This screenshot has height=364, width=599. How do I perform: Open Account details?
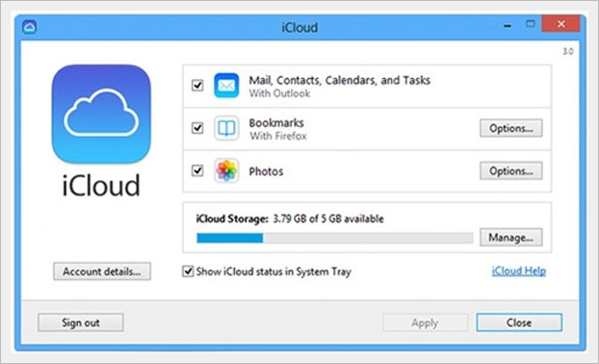102,272
